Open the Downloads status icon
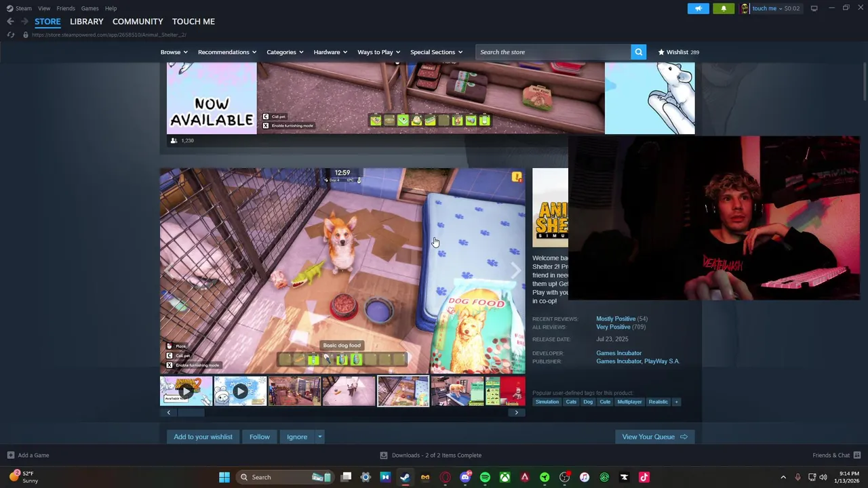The image size is (868, 488). (384, 455)
